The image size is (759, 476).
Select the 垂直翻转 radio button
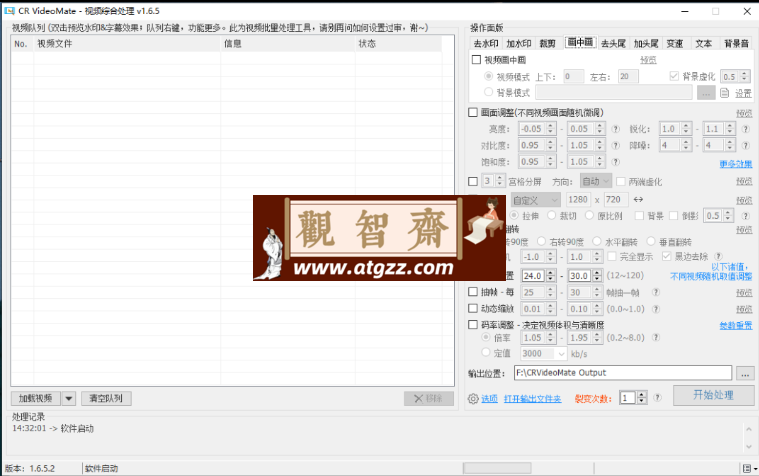651,241
